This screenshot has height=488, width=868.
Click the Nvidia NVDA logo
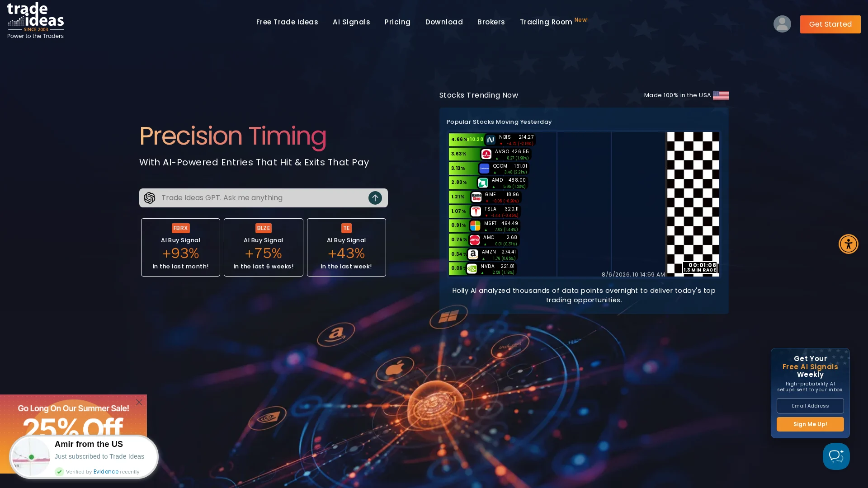coord(472,269)
